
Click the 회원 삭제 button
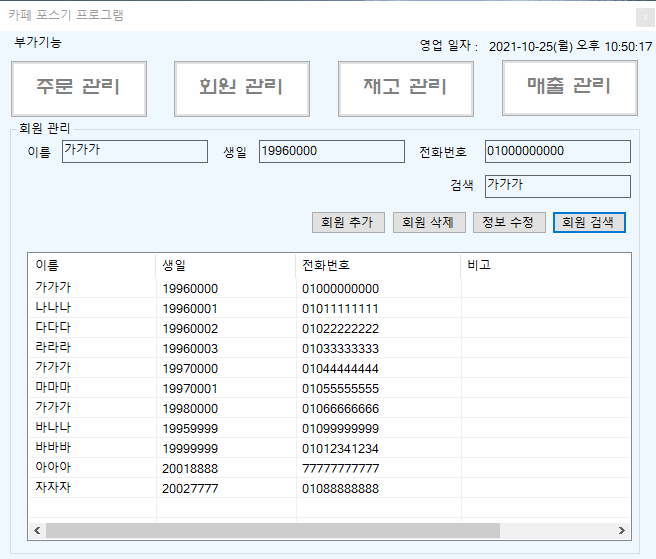click(x=429, y=222)
